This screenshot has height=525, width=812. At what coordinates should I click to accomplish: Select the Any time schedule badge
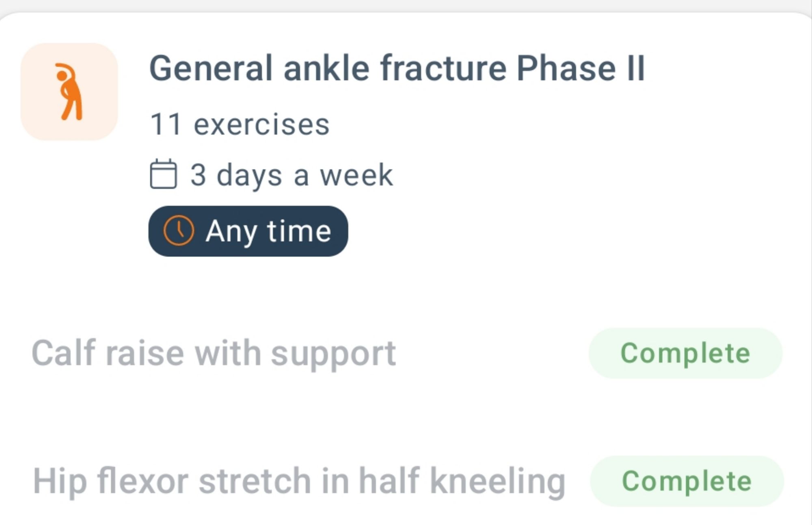click(x=248, y=231)
